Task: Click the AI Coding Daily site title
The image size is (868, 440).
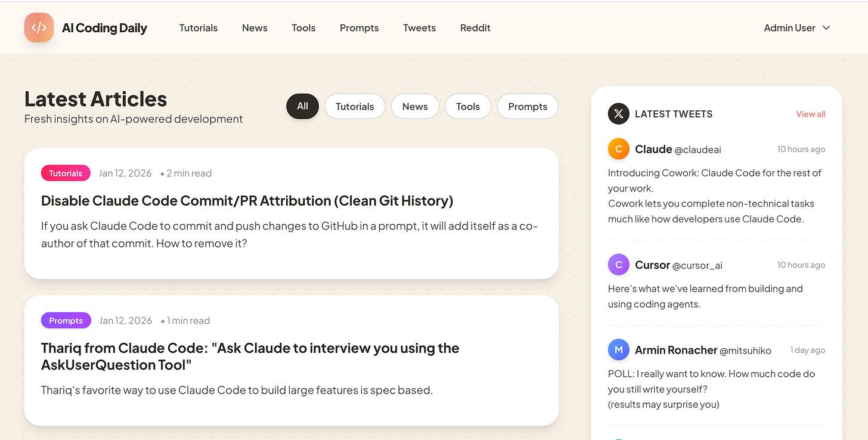Action: pos(104,28)
